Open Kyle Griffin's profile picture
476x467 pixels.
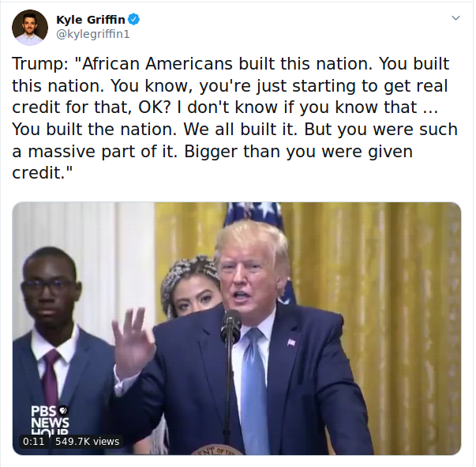(x=30, y=28)
